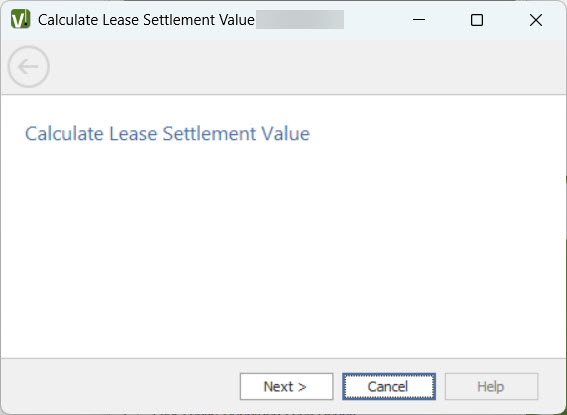The image size is (567, 415).
Task: Dismiss the dialog via the Cancel button
Action: click(x=389, y=386)
